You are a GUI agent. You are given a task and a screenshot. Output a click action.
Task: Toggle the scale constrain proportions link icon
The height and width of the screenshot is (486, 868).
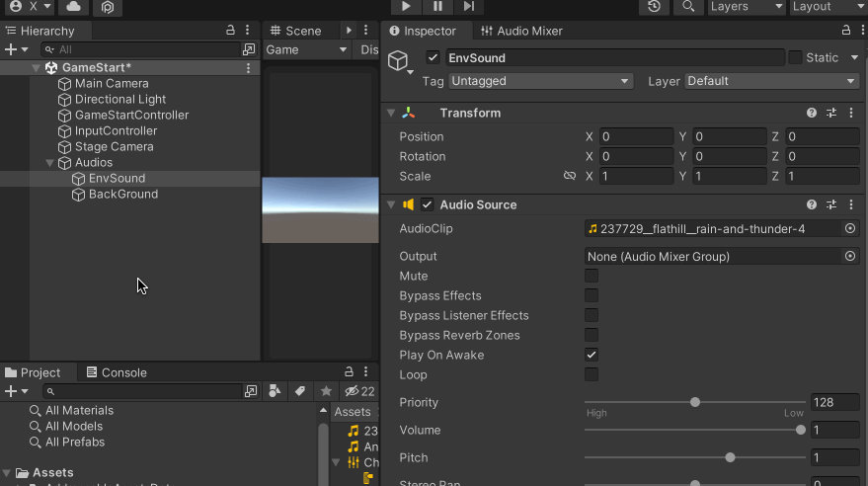[x=570, y=176]
